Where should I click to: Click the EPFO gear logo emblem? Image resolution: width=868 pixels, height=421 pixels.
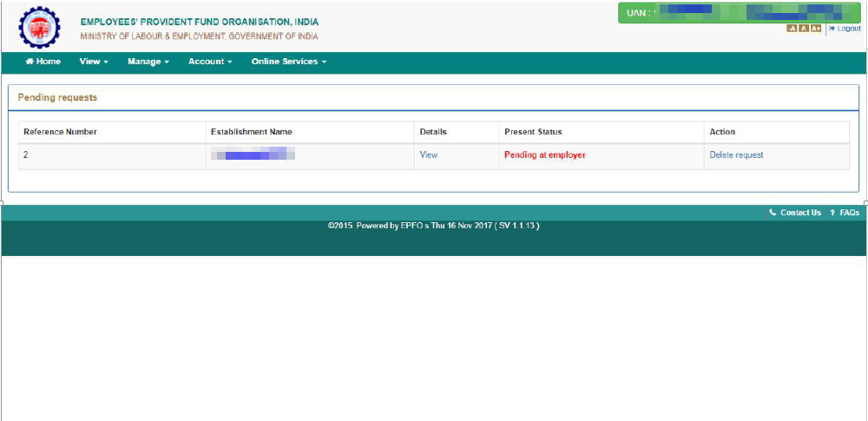tap(39, 27)
